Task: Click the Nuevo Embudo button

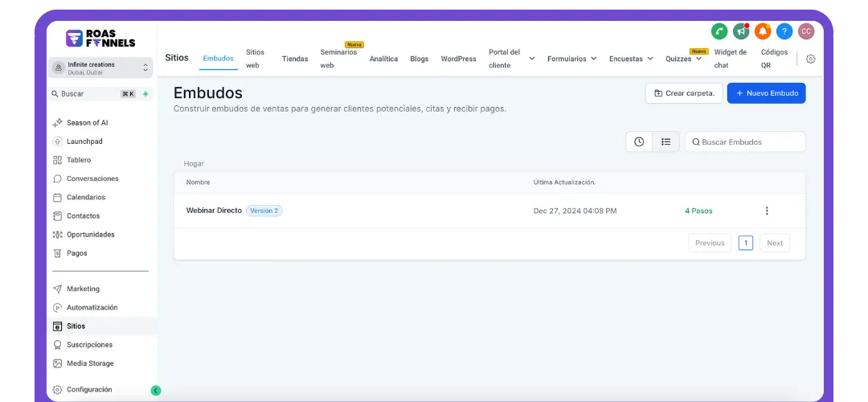Action: tap(767, 93)
